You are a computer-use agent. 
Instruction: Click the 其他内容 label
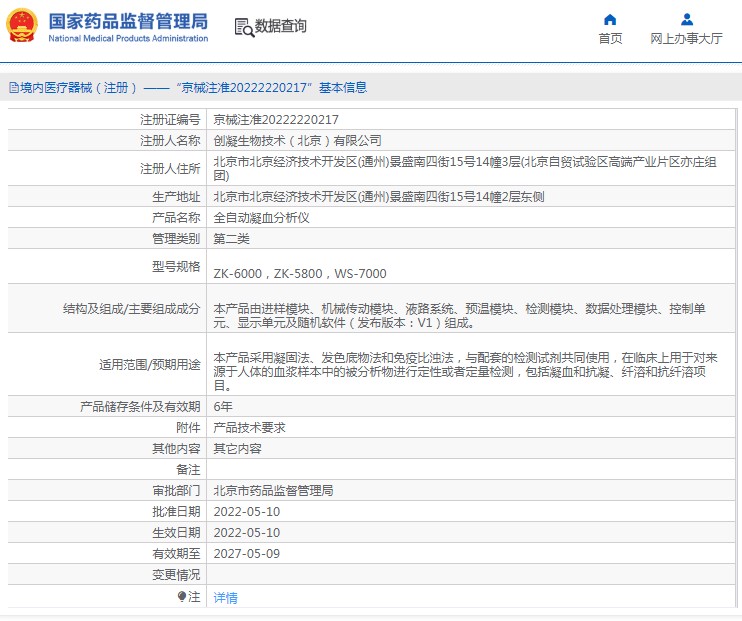(x=176, y=449)
